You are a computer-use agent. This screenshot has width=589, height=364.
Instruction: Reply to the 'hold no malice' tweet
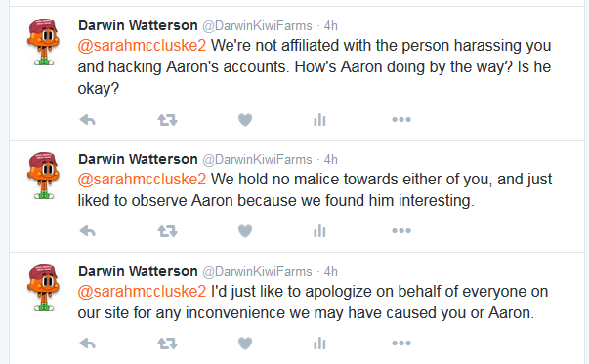(x=88, y=231)
